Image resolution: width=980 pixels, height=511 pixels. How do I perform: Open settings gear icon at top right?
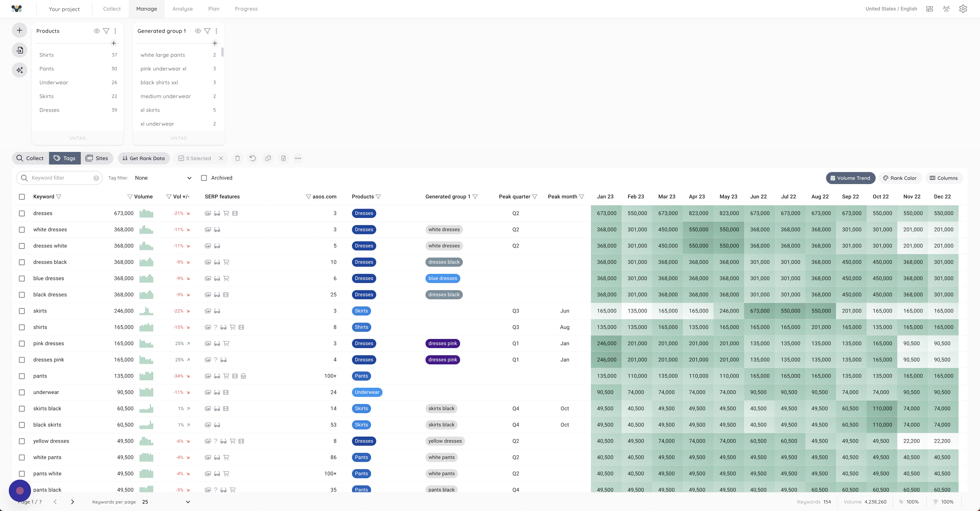pos(963,9)
